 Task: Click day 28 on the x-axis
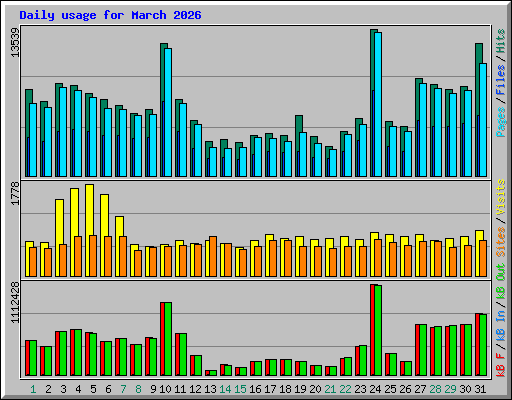pos(435,389)
